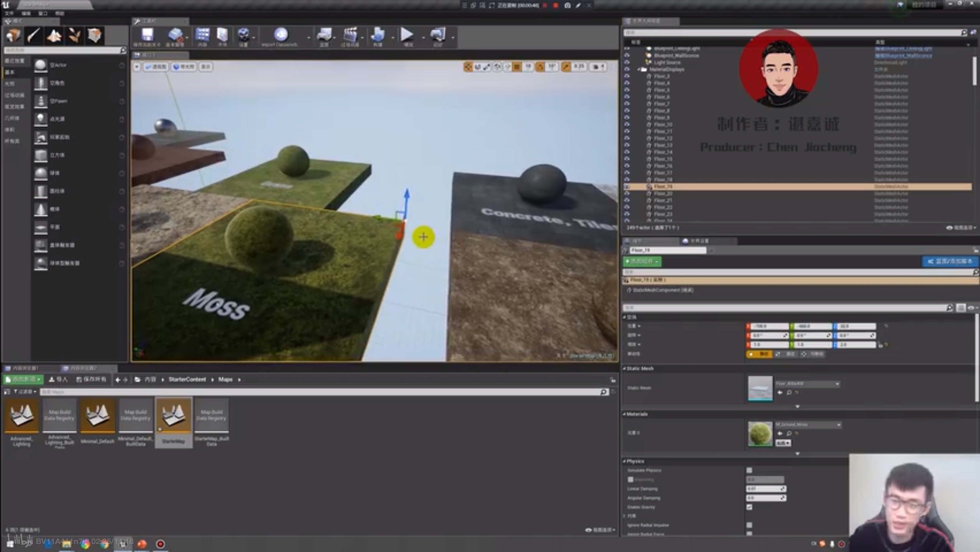Browse to the M_Ground_Moss material asset
The width and height of the screenshot is (980, 552).
789,434
